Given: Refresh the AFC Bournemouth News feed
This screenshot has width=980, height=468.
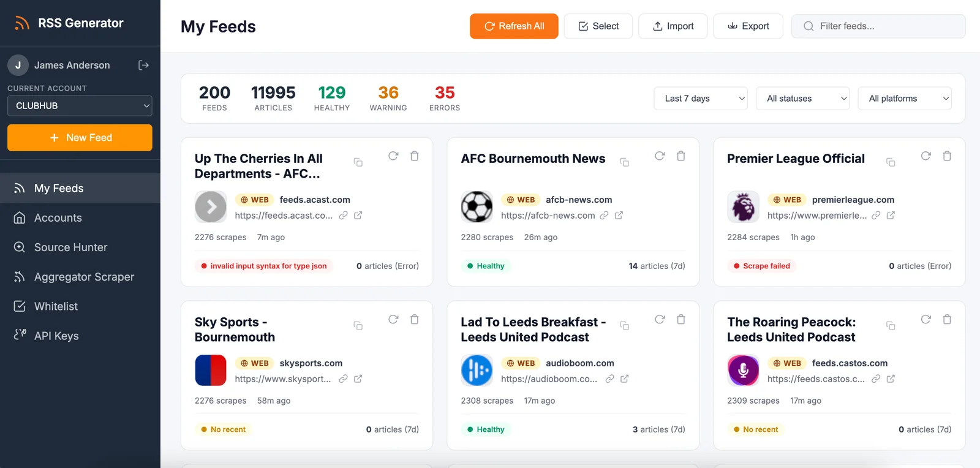Looking at the screenshot, I should [660, 156].
